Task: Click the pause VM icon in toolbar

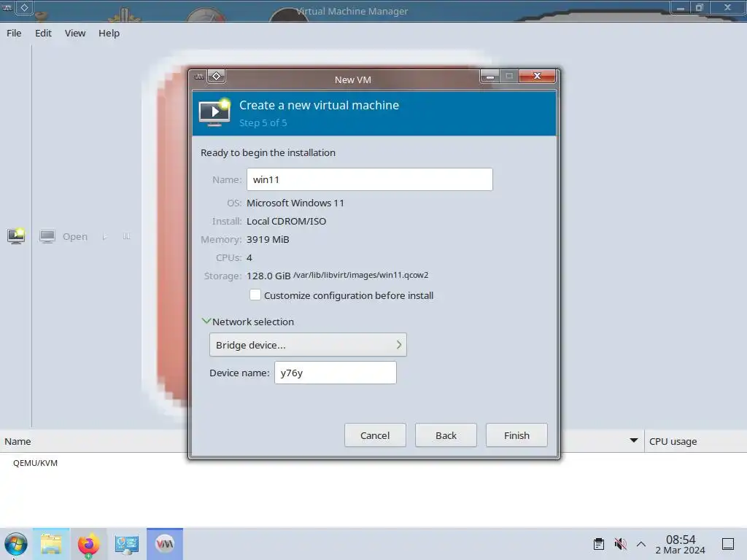Action: pyautogui.click(x=126, y=236)
